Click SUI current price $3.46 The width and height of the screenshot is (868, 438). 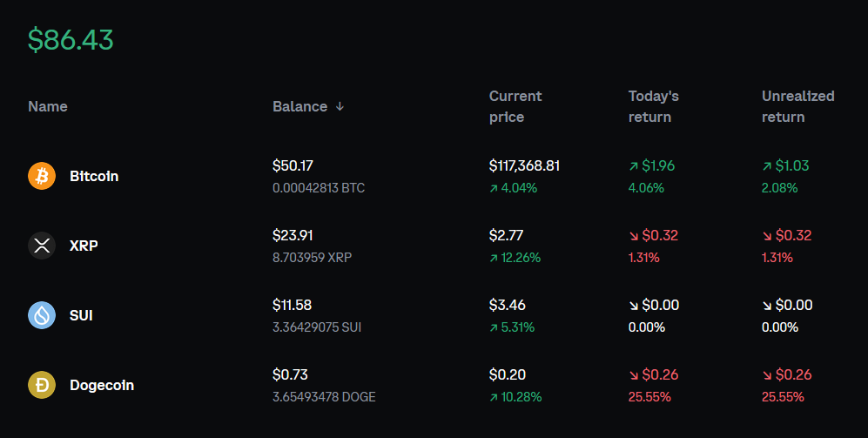click(507, 305)
